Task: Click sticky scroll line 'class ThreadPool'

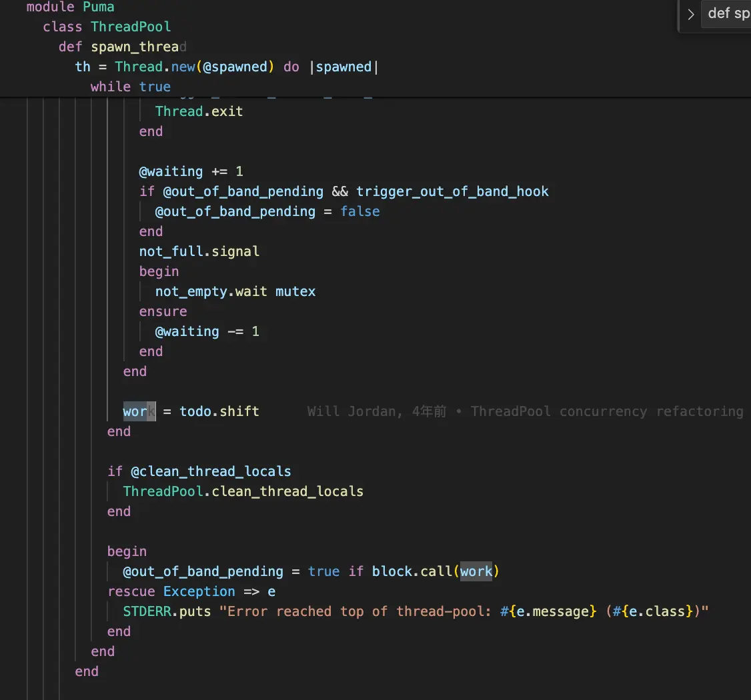Action: coord(107,27)
